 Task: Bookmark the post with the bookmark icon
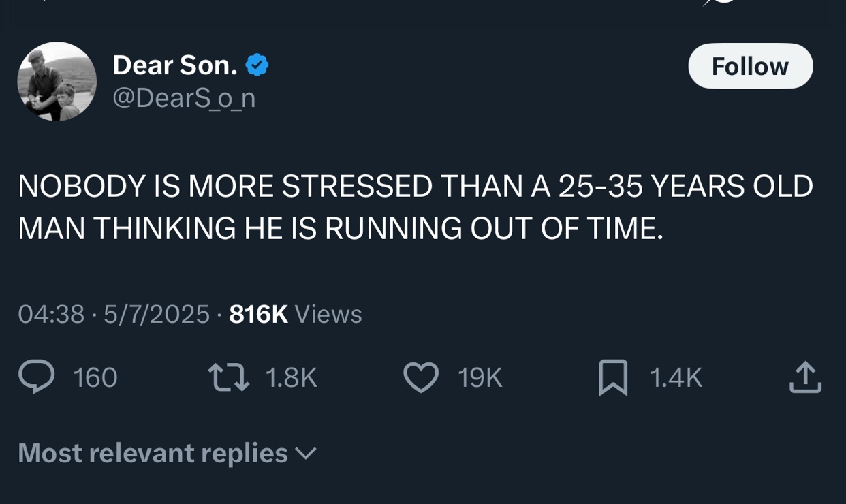coord(613,378)
